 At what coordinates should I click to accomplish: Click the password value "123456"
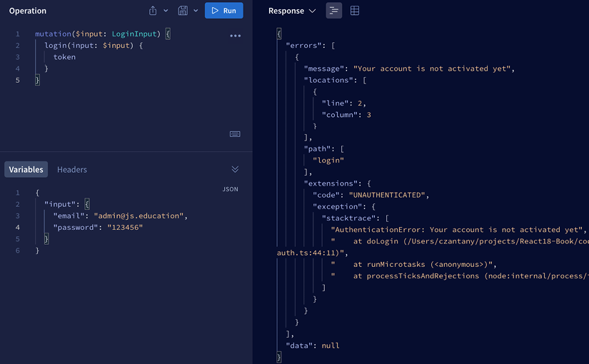(125, 227)
